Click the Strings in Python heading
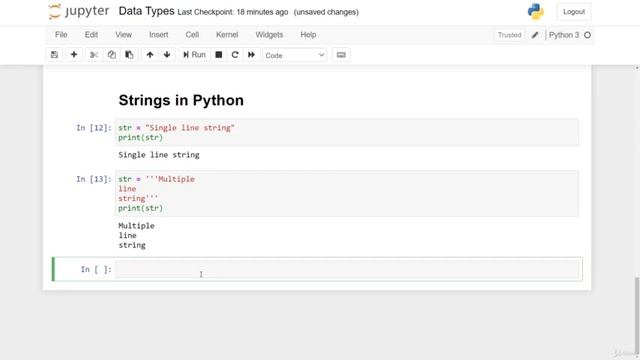This screenshot has height=360, width=640. [181, 100]
